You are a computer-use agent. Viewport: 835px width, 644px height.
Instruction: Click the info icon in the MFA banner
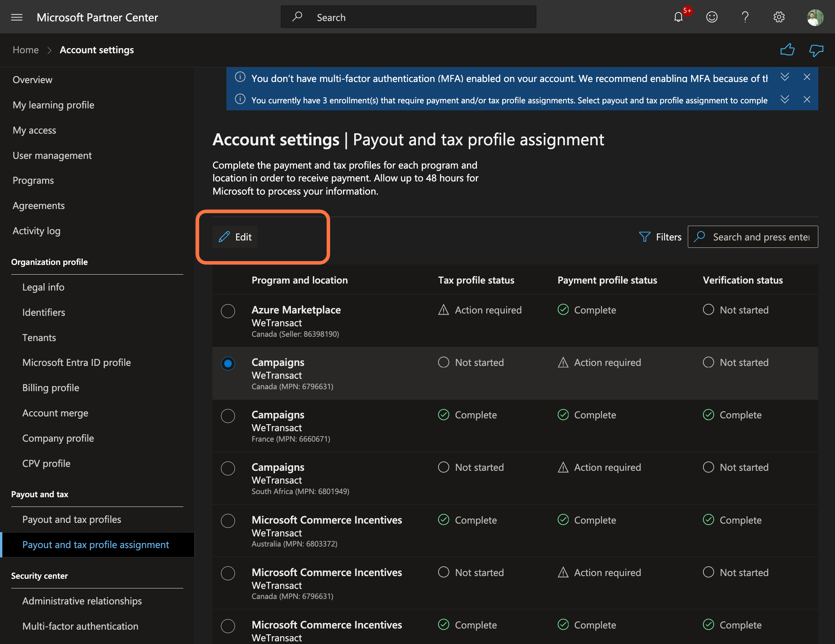240,77
